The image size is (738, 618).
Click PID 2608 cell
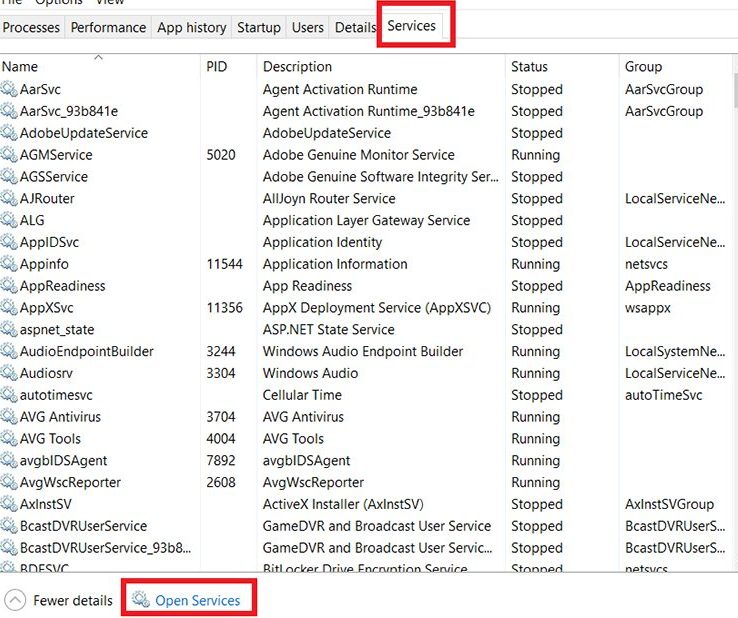pyautogui.click(x=221, y=482)
